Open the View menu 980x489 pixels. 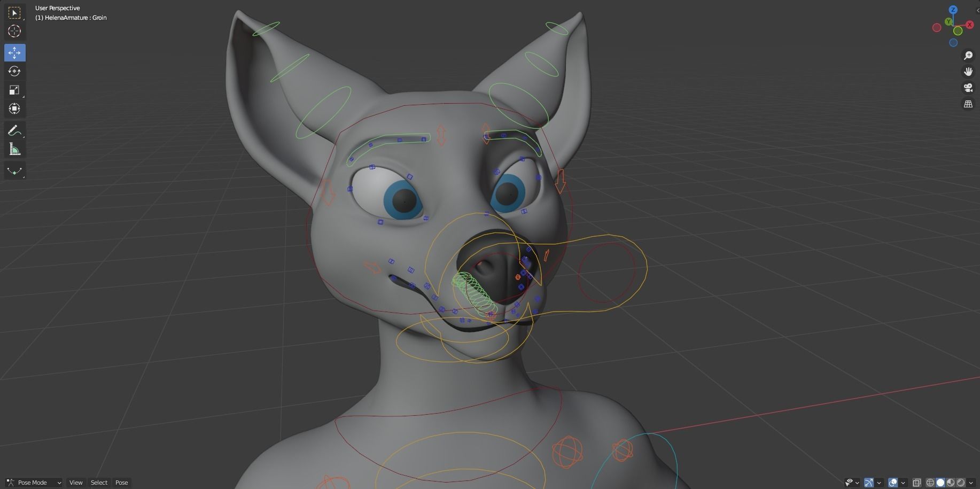coord(76,483)
